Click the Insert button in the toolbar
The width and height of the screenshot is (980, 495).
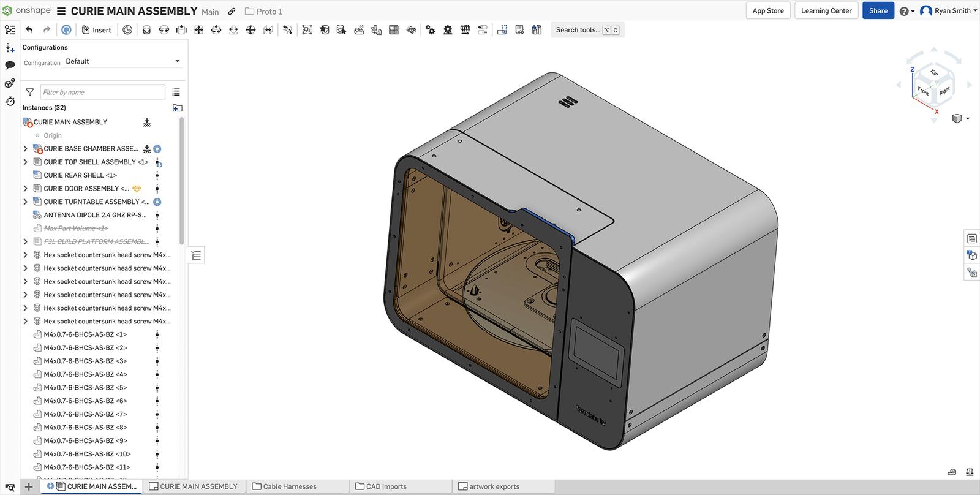click(97, 29)
